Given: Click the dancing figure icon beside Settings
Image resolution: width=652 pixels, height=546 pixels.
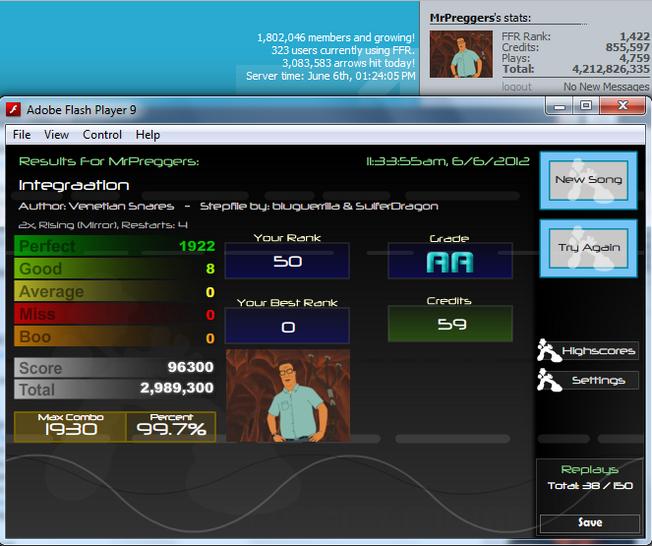Looking at the screenshot, I should tap(548, 380).
